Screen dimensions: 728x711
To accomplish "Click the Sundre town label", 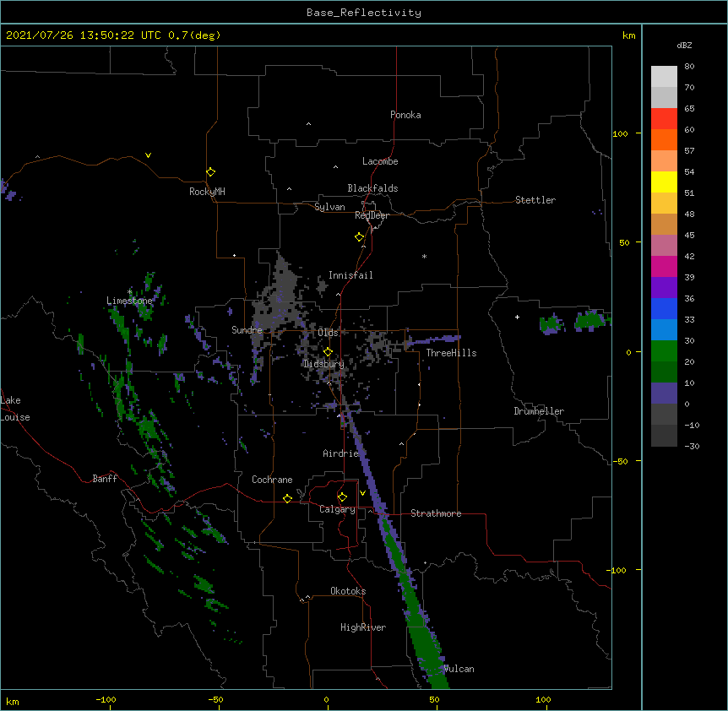I will [247, 330].
